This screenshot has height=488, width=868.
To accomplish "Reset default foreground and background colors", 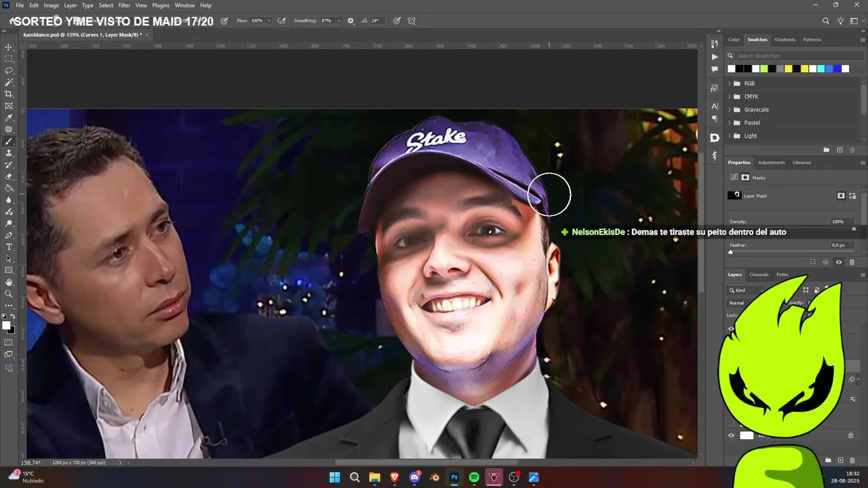I will coord(5,317).
